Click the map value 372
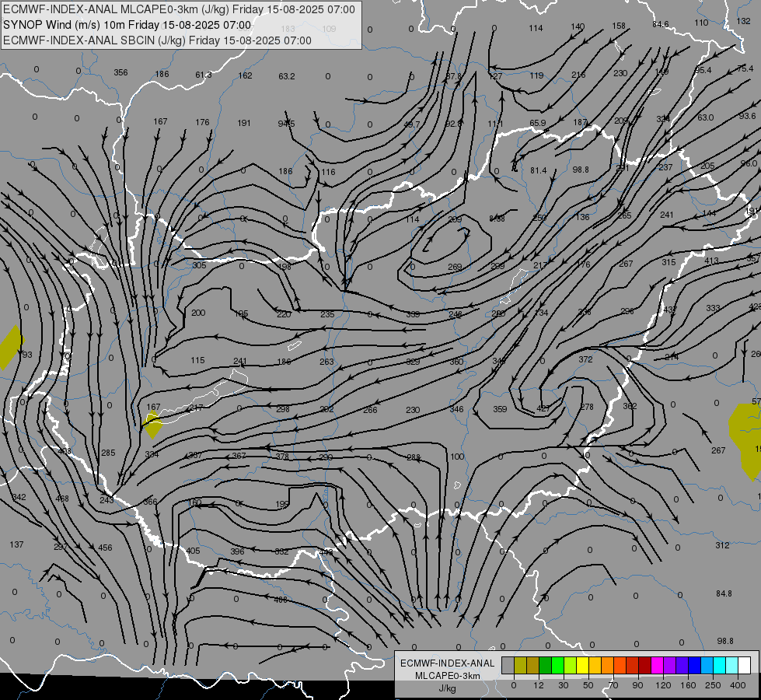The image size is (761, 700). pos(586,359)
